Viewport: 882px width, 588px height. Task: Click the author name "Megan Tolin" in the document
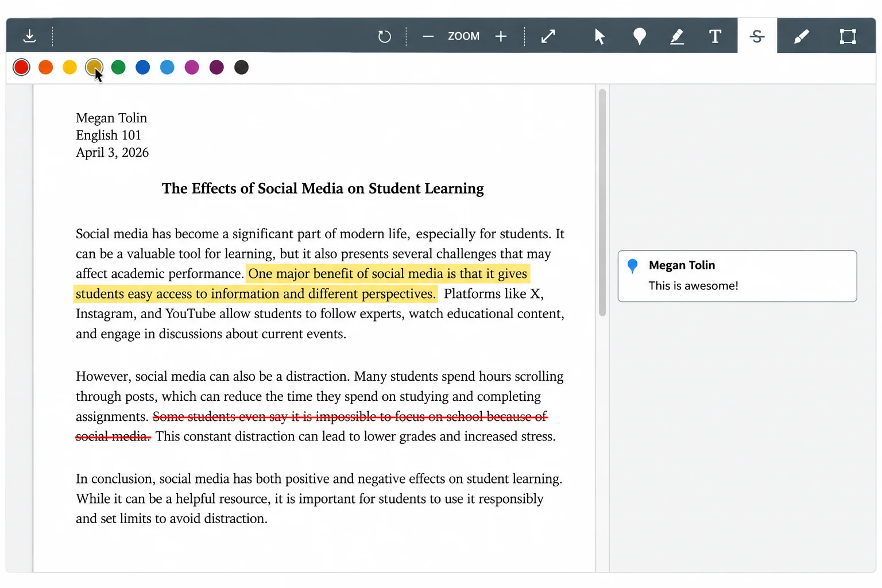tap(111, 118)
